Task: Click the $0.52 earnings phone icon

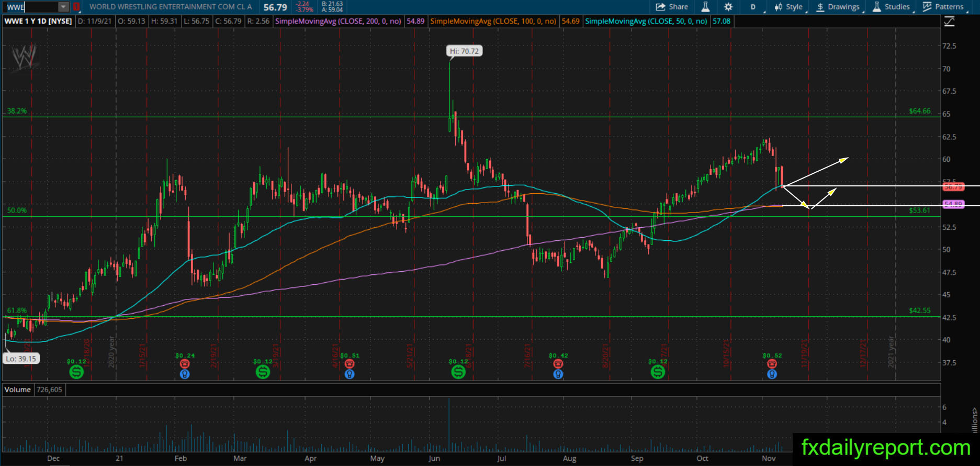Action: [772, 363]
